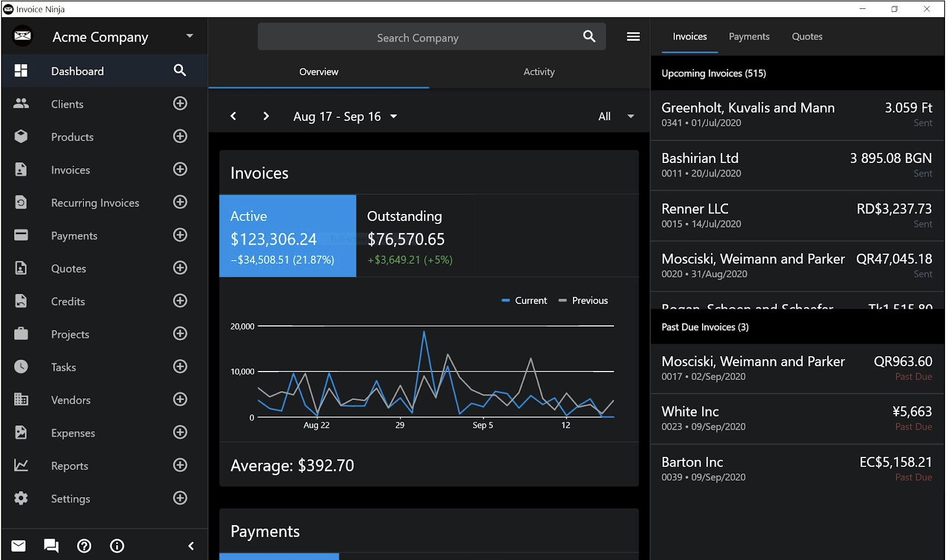The image size is (948, 560).
Task: Collapse the sidebar with left chevron
Action: (x=191, y=546)
